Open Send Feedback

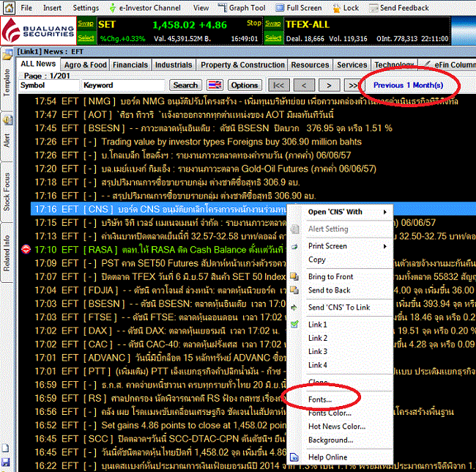click(399, 8)
